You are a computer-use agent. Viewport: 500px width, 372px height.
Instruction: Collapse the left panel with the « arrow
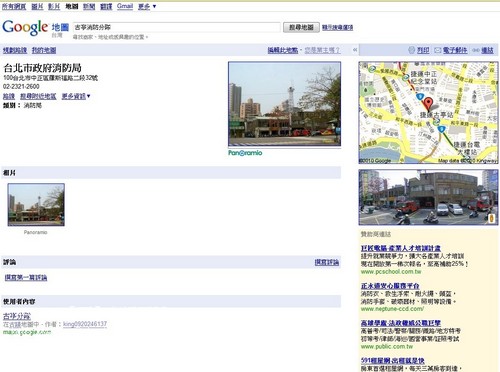point(355,50)
